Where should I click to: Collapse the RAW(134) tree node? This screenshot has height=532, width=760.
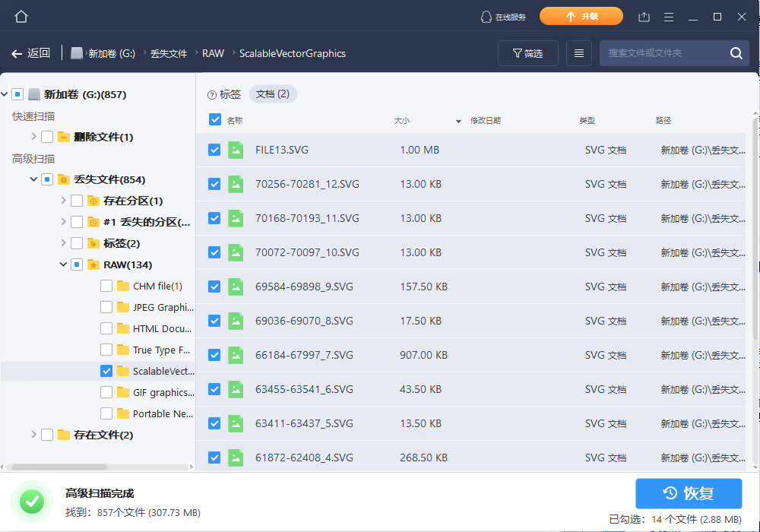[x=63, y=264]
